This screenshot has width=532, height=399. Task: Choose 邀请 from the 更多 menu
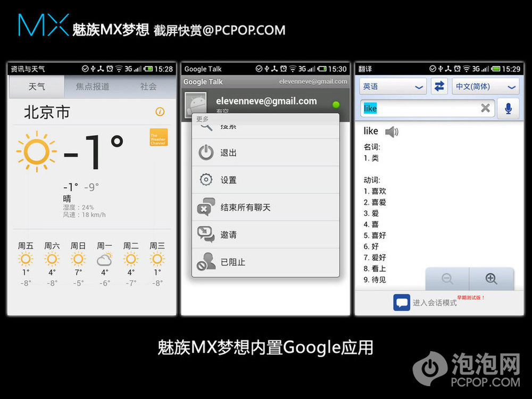coord(265,235)
